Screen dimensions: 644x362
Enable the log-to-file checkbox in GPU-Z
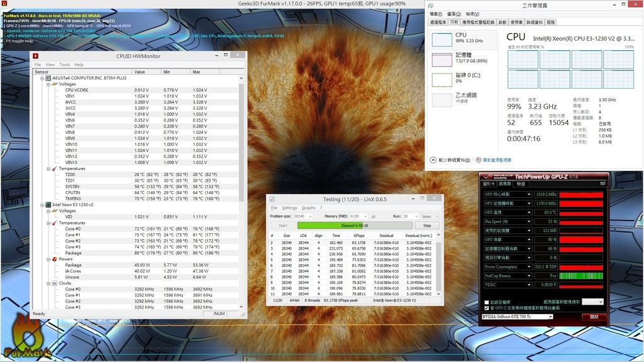pos(487,302)
